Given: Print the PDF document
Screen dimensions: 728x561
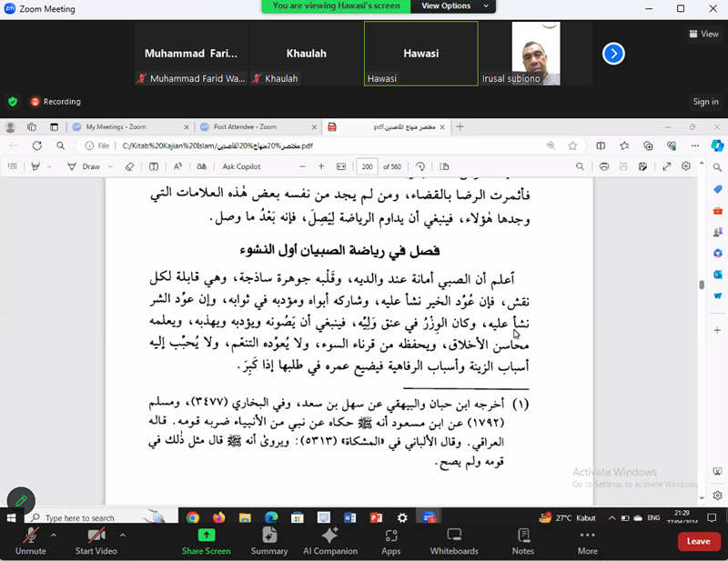Looking at the screenshot, I should [604, 166].
